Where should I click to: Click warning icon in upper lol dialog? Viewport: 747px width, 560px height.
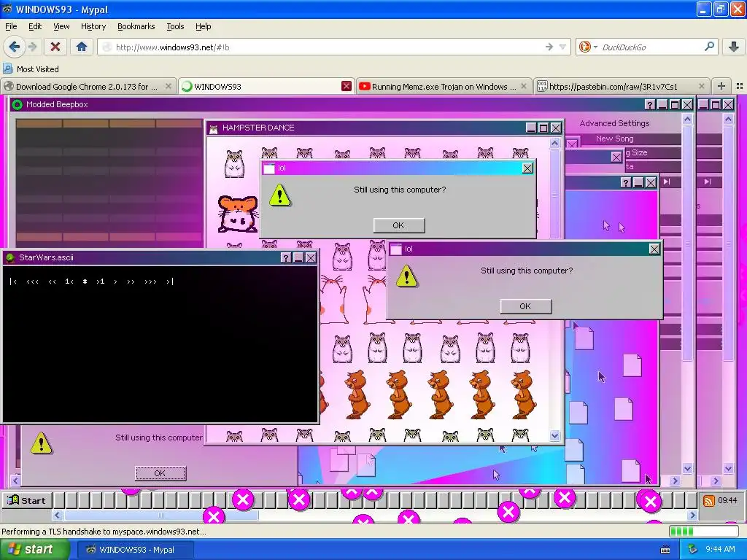tap(279, 195)
